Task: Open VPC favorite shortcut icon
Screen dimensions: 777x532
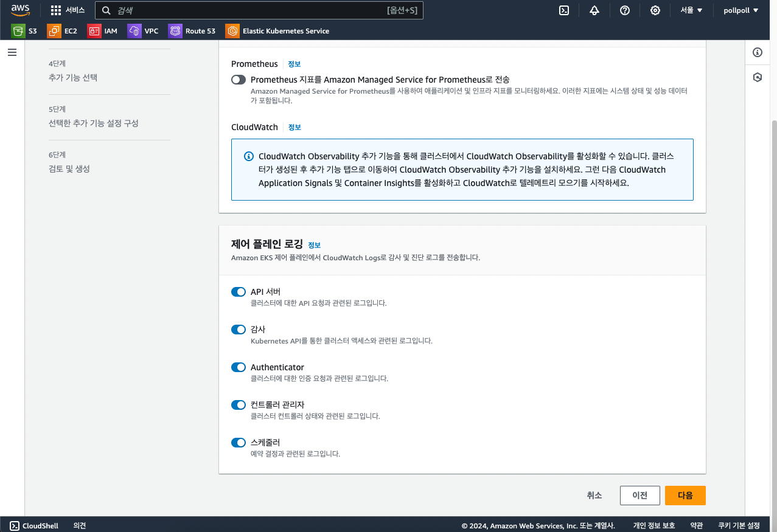Action: (x=134, y=31)
